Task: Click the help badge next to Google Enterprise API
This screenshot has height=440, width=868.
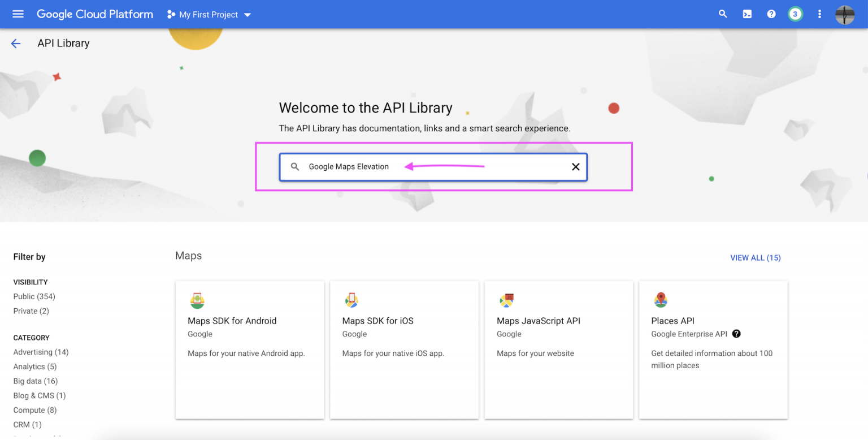Action: 736,334
